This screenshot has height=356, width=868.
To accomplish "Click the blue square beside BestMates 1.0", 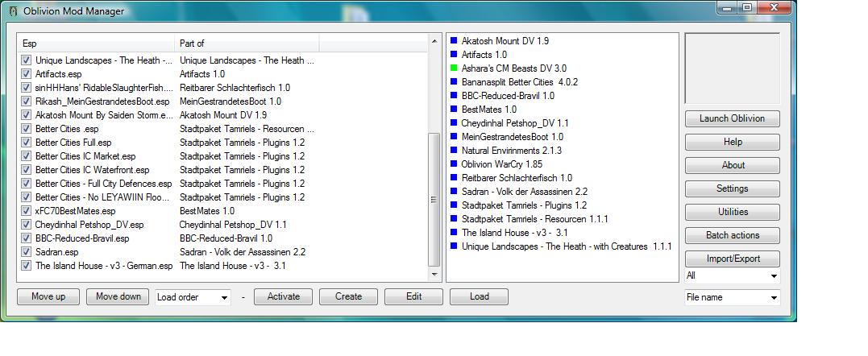I will click(454, 110).
